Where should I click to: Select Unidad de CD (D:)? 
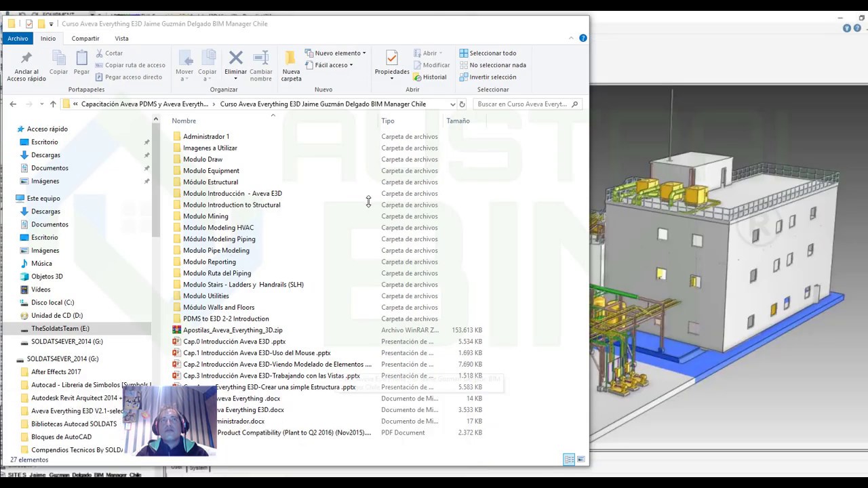56,315
